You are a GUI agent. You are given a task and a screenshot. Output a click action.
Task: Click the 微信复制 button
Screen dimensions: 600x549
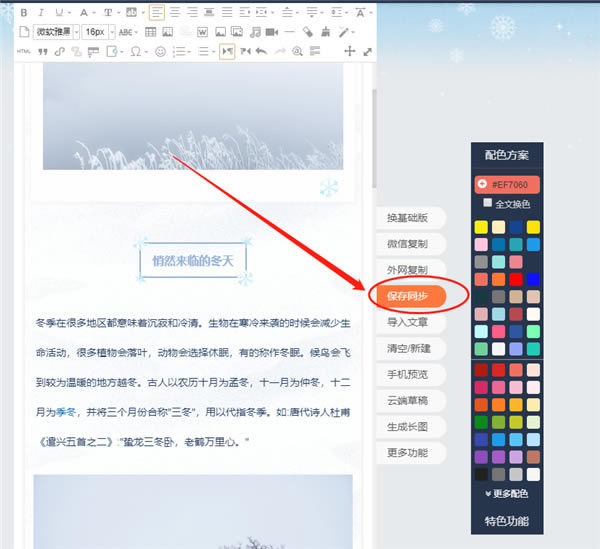407,244
